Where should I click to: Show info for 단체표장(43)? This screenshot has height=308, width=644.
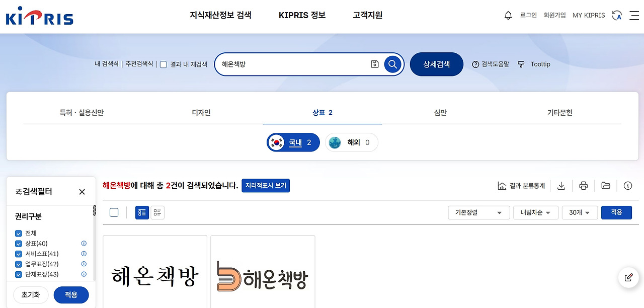coord(84,274)
